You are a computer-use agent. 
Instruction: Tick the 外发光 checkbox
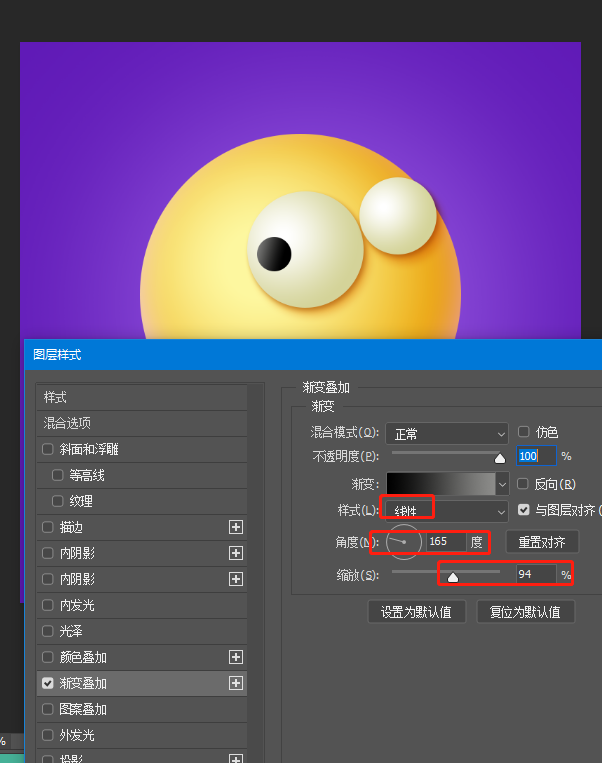(48, 735)
